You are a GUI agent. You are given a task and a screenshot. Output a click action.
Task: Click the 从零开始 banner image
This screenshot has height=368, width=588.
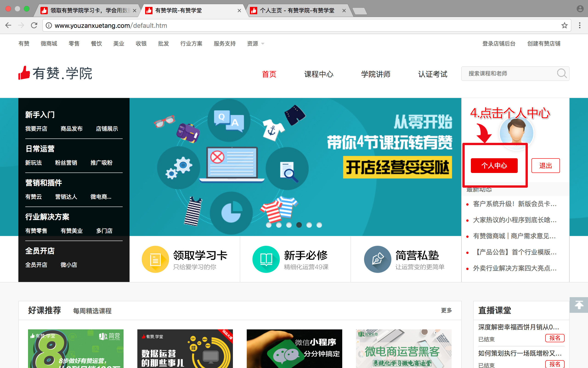click(295, 167)
